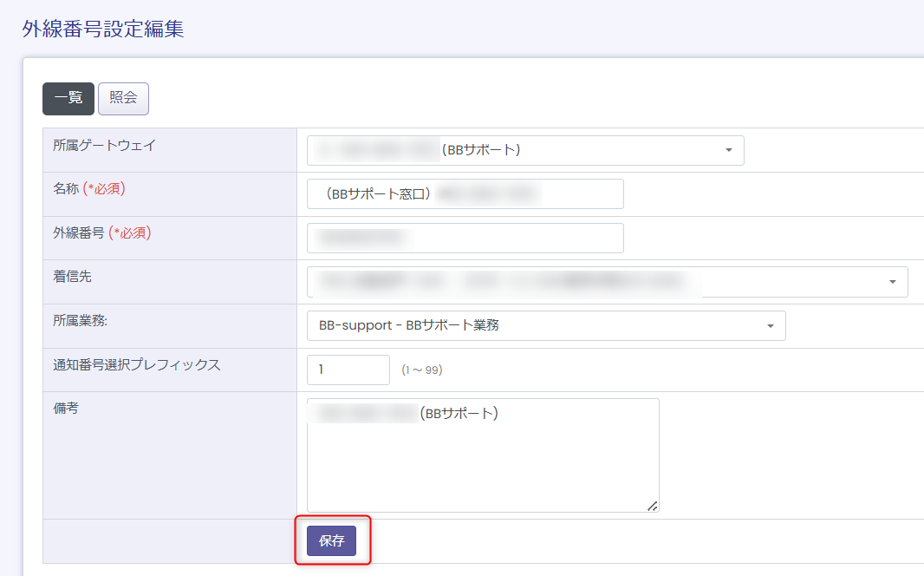Click the 外線番号 (*必須) label
This screenshot has width=924, height=576.
point(101,232)
